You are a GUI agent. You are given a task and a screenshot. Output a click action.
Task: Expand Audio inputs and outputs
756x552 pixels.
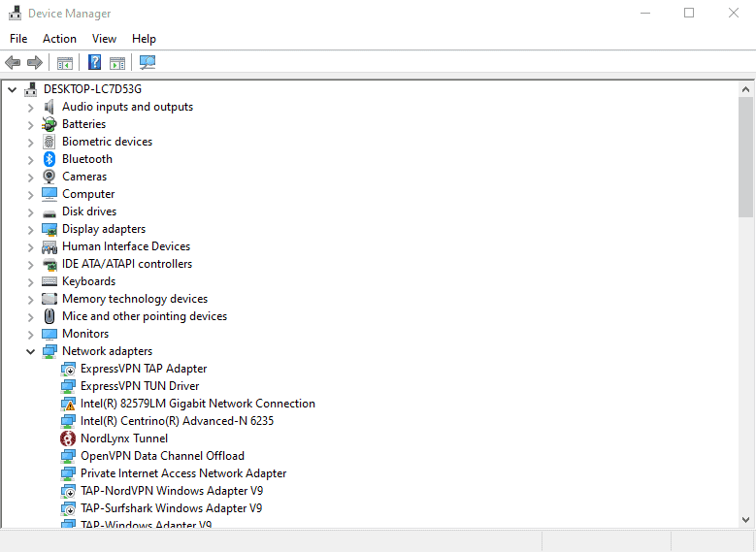30,107
